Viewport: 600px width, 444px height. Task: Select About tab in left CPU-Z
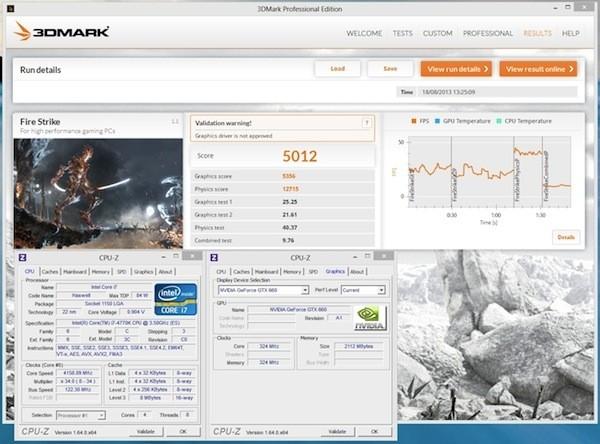click(165, 271)
